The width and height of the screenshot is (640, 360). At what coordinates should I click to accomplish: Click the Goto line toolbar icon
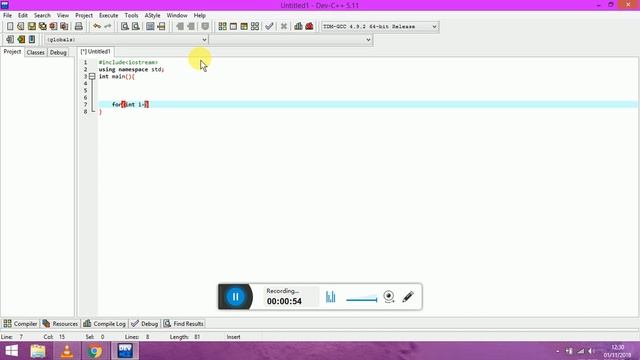point(161,27)
